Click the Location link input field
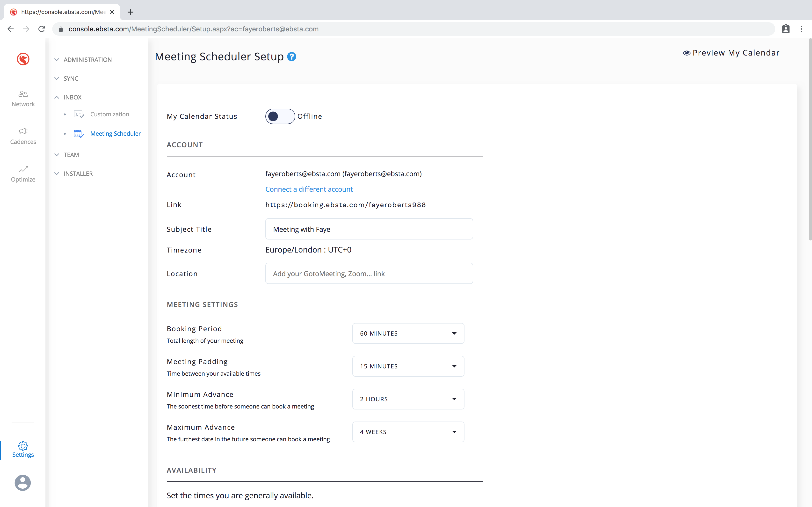The image size is (812, 507). tap(369, 274)
